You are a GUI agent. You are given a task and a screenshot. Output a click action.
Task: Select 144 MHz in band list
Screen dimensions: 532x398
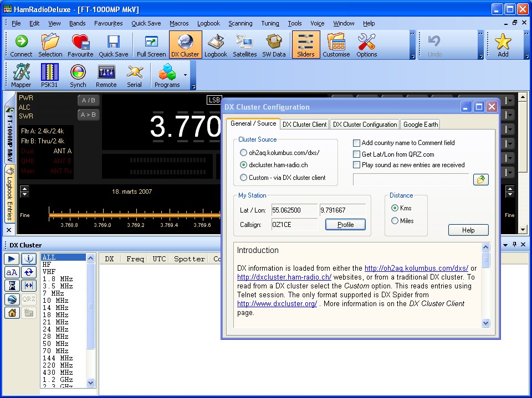[63, 358]
